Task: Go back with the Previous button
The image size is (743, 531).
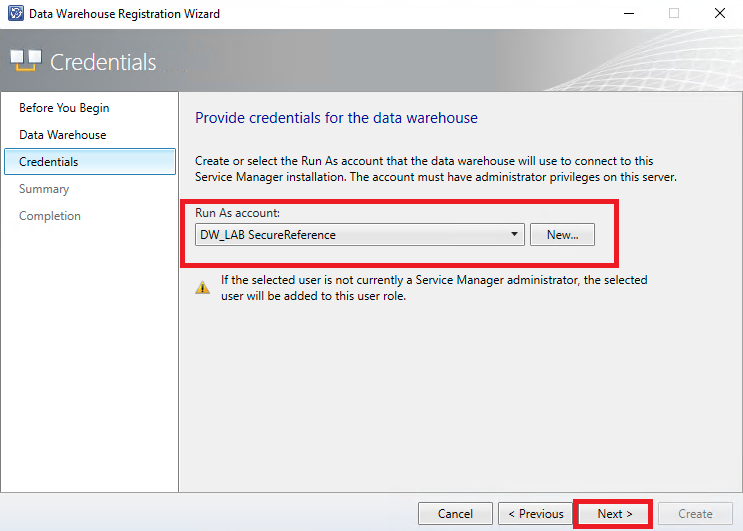Action: [x=535, y=514]
